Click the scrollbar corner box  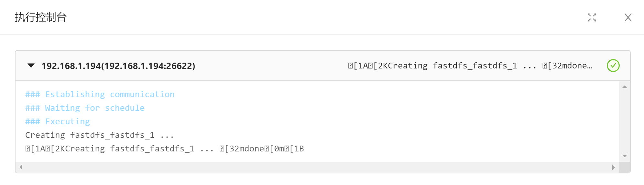(625, 167)
